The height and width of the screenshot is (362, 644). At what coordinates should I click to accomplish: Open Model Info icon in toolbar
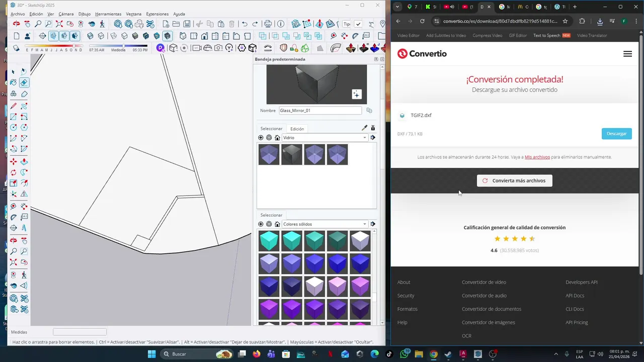point(280,24)
